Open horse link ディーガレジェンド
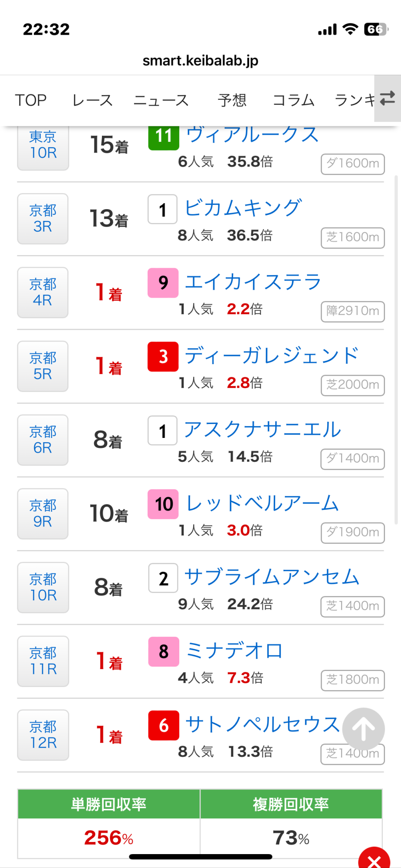This screenshot has width=401, height=868. [x=272, y=356]
